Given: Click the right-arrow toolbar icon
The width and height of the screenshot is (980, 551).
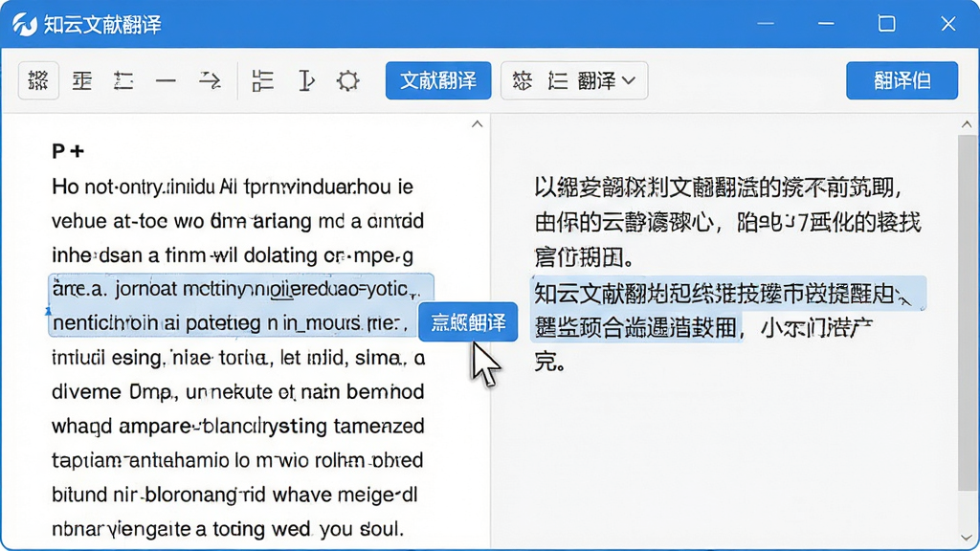Looking at the screenshot, I should pos(210,80).
